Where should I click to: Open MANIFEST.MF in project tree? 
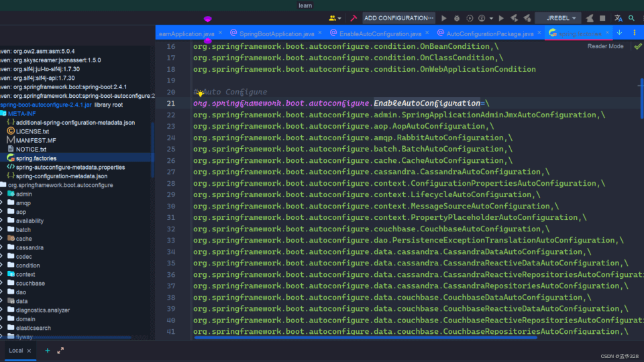point(36,140)
